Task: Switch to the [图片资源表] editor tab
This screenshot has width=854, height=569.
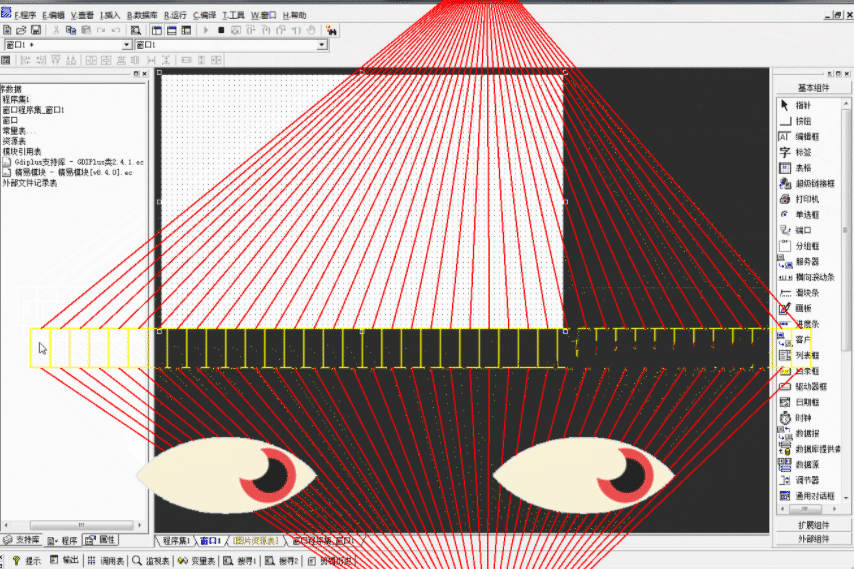Action: click(x=255, y=541)
